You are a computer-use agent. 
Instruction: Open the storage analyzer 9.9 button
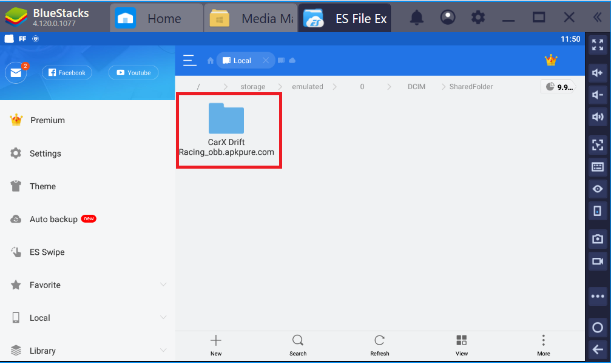click(x=558, y=87)
